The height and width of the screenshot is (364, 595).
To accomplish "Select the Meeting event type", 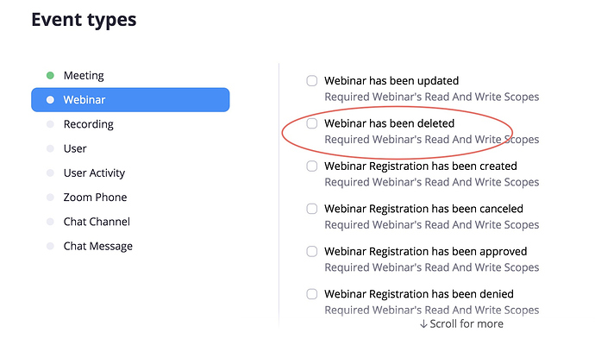I will coord(83,76).
